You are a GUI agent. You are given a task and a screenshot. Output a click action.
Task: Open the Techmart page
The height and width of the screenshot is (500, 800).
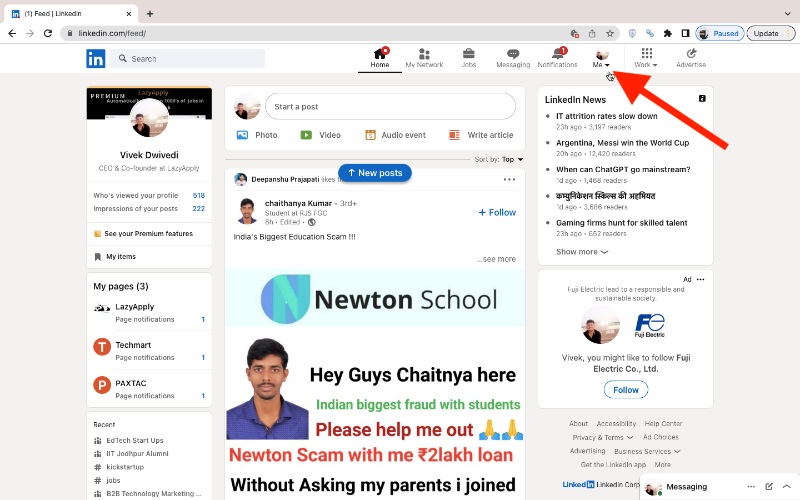click(x=133, y=345)
